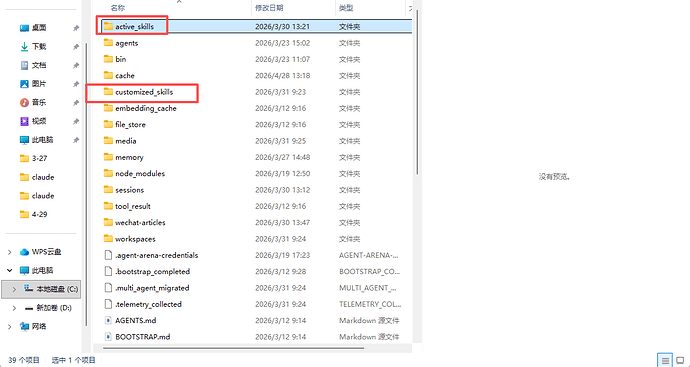
Task: Sort files by the 类型 column header
Action: tap(346, 8)
